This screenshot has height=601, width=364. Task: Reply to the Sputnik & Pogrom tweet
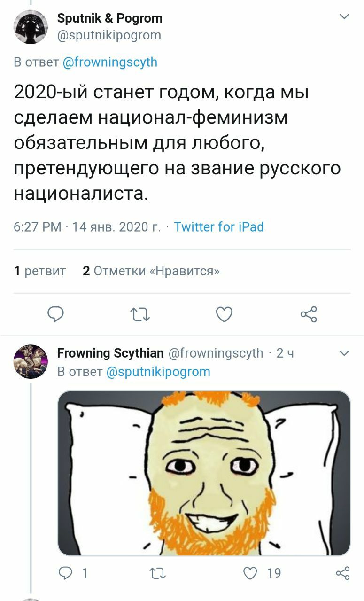click(x=55, y=314)
